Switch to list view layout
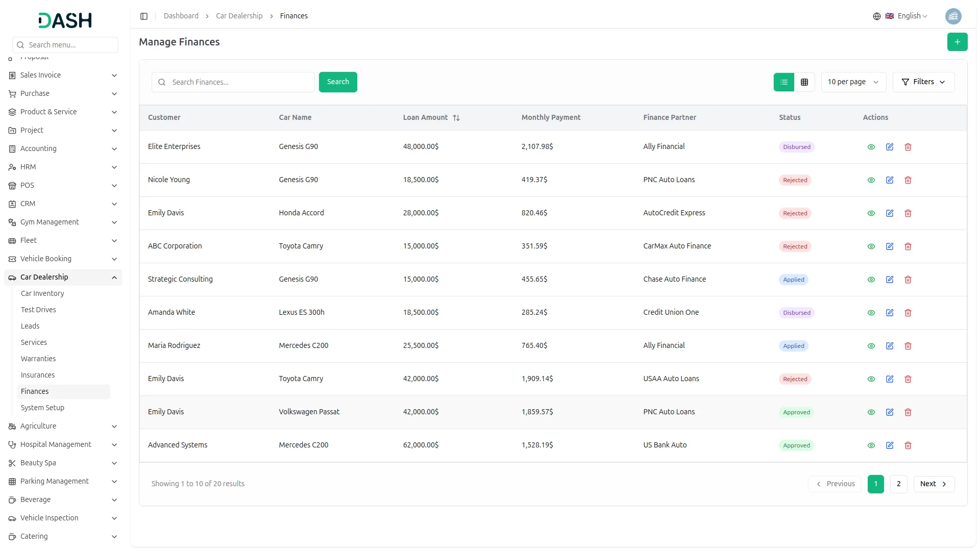This screenshot has height=551, width=980. click(783, 82)
